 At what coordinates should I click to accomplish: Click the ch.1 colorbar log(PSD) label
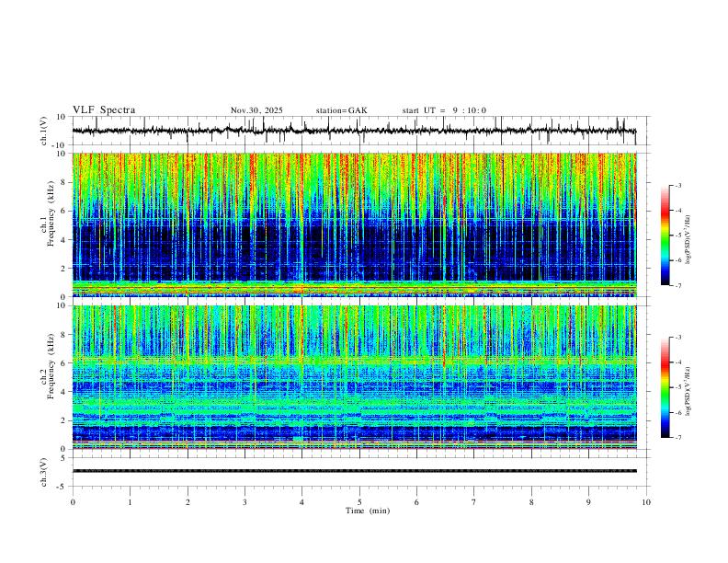pyautogui.click(x=688, y=239)
